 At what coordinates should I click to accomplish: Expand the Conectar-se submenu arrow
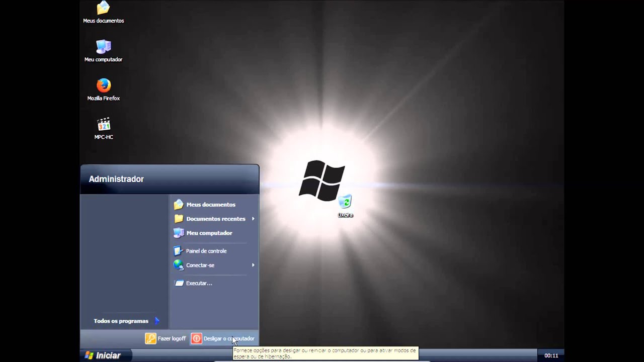click(253, 265)
